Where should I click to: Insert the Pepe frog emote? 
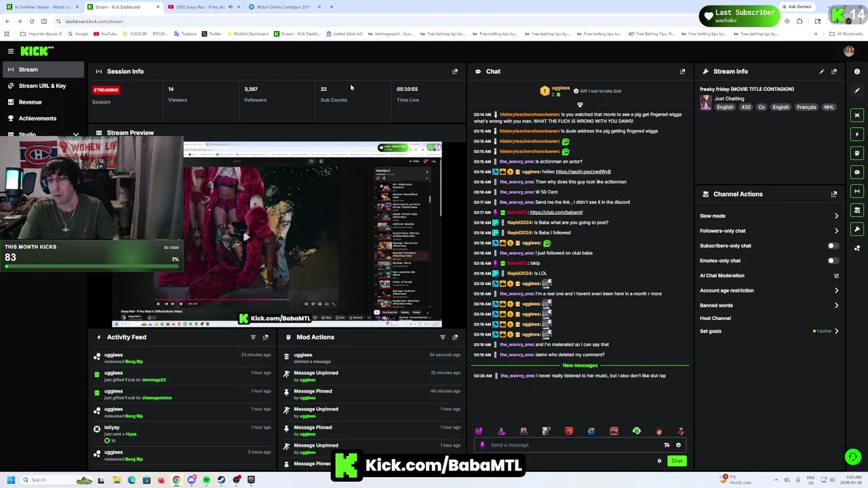pyautogui.click(x=591, y=431)
